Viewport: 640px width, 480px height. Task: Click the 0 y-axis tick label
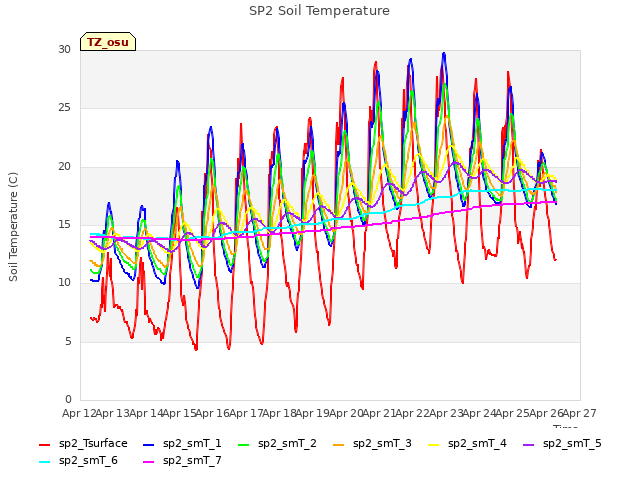pyautogui.click(x=68, y=399)
